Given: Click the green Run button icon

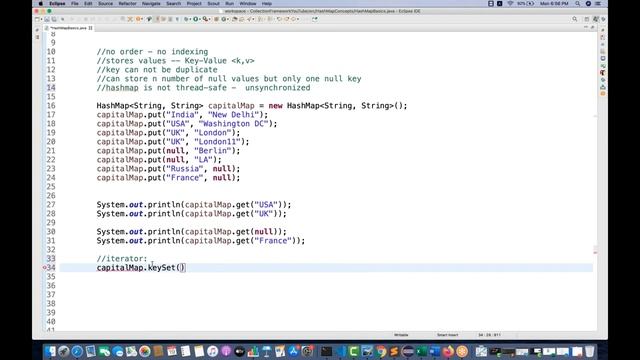Looking at the screenshot, I should [195, 19].
